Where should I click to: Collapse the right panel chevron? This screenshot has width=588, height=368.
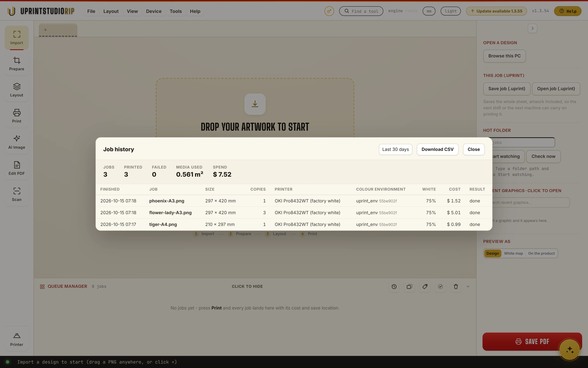point(532,28)
